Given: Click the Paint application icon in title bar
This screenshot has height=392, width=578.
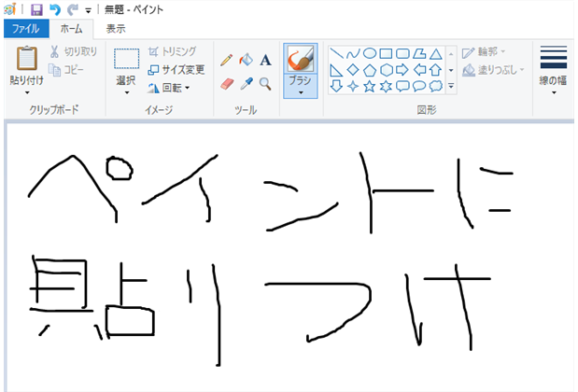Looking at the screenshot, I should click(10, 9).
